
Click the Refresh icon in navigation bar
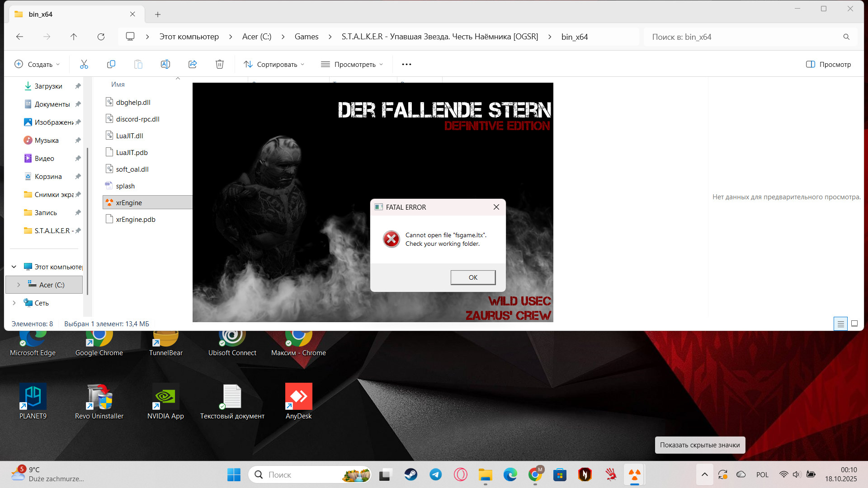coord(101,37)
